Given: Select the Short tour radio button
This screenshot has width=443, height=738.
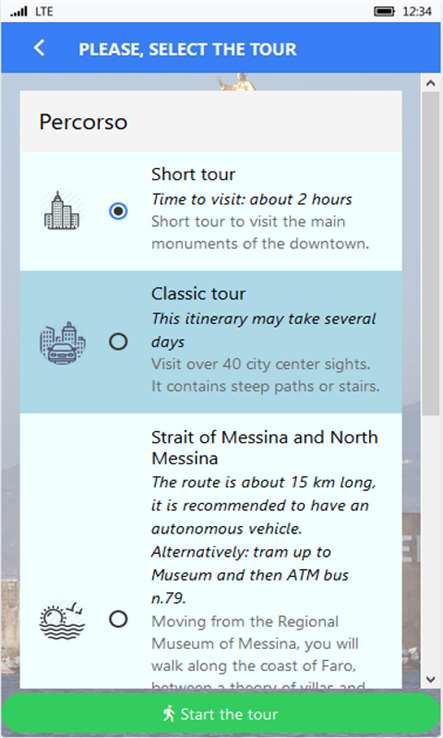Looking at the screenshot, I should click(118, 211).
